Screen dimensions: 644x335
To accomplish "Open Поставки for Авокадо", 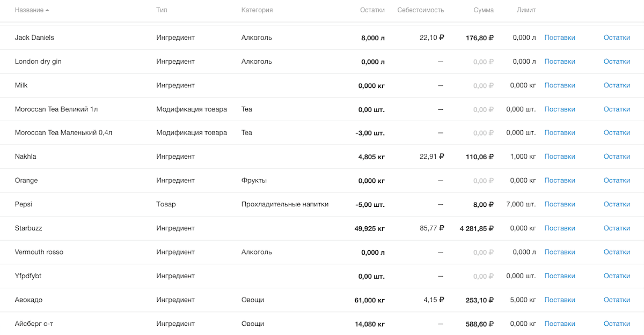I will tap(560, 300).
